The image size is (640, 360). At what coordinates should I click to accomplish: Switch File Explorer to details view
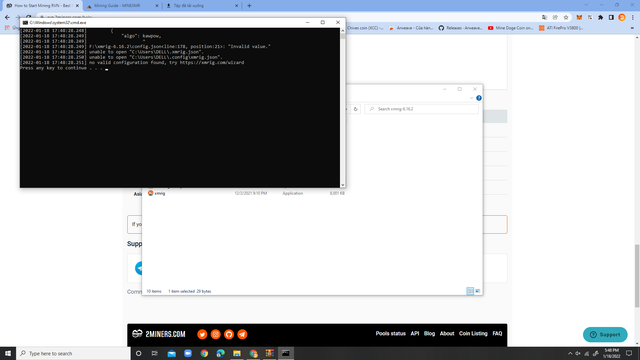click(470, 291)
